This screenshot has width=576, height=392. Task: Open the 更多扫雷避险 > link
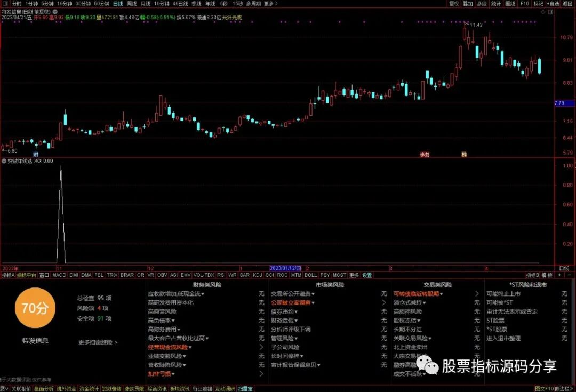click(x=98, y=342)
